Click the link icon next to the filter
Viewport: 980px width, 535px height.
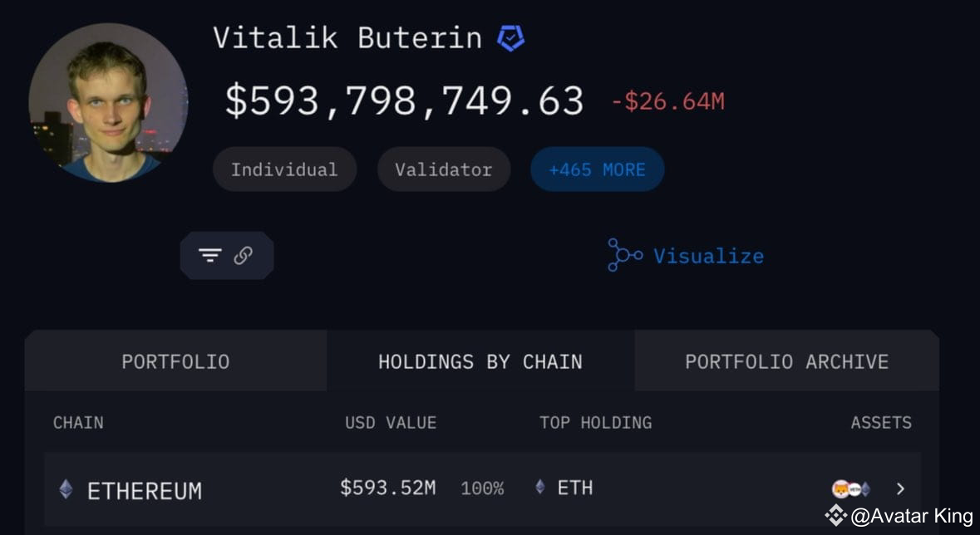tap(241, 255)
